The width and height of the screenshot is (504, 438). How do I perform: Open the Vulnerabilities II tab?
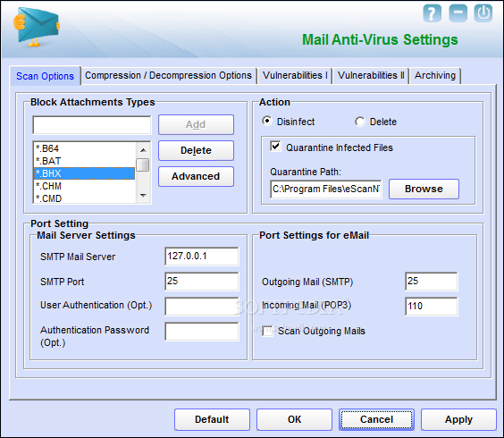click(371, 76)
